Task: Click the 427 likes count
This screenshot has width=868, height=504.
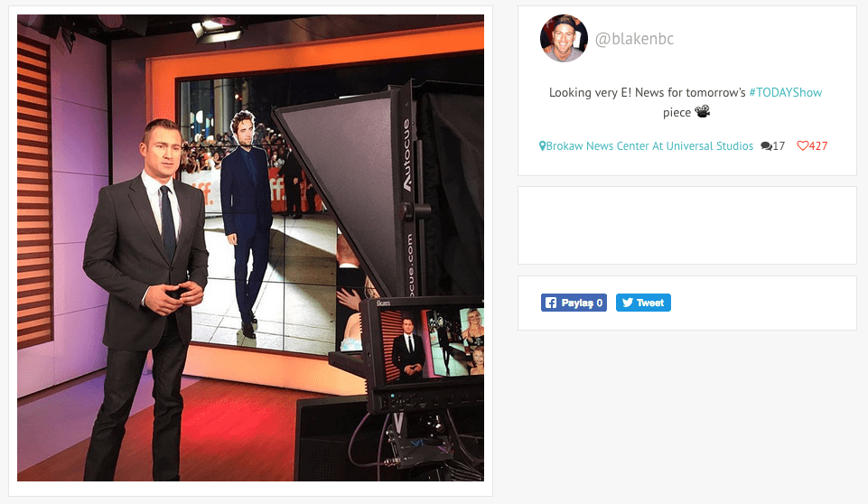Action: 818,146
